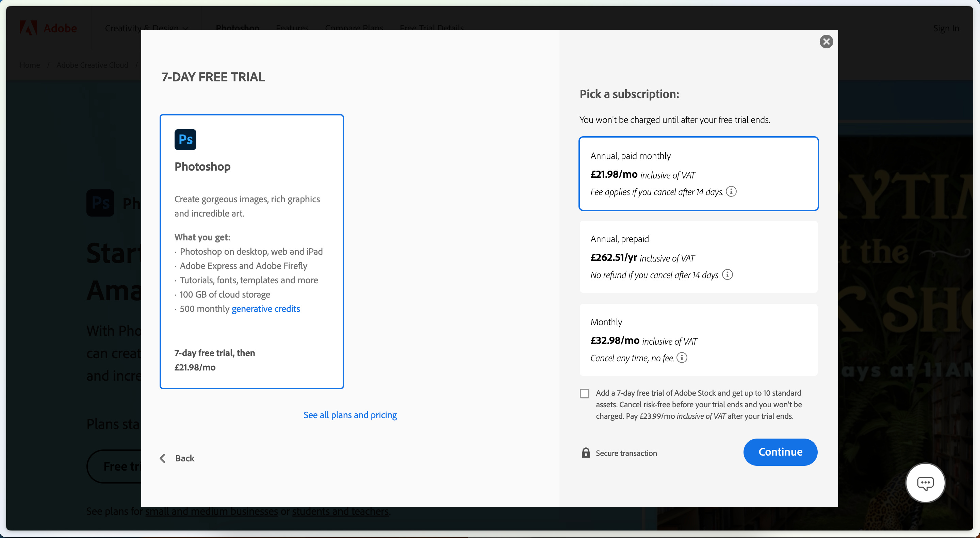Open small and medium businesses link
980x538 pixels.
[x=212, y=511]
